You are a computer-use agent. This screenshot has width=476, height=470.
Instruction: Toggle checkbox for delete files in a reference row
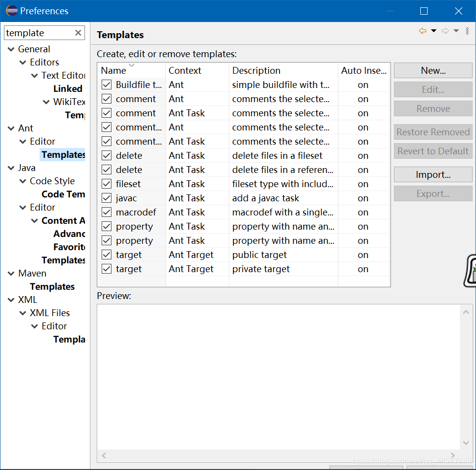coord(107,170)
